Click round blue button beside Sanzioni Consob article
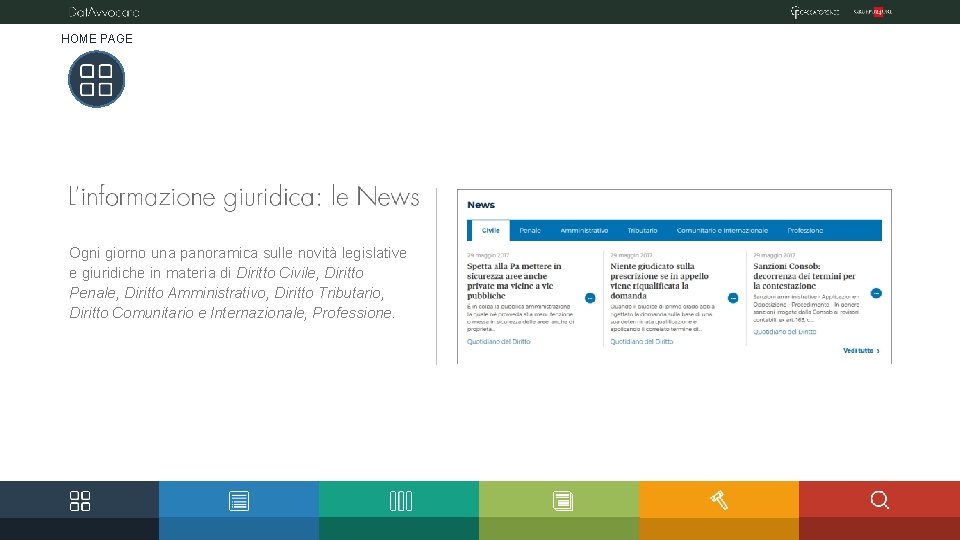Screen dimensions: 960x540 876,293
